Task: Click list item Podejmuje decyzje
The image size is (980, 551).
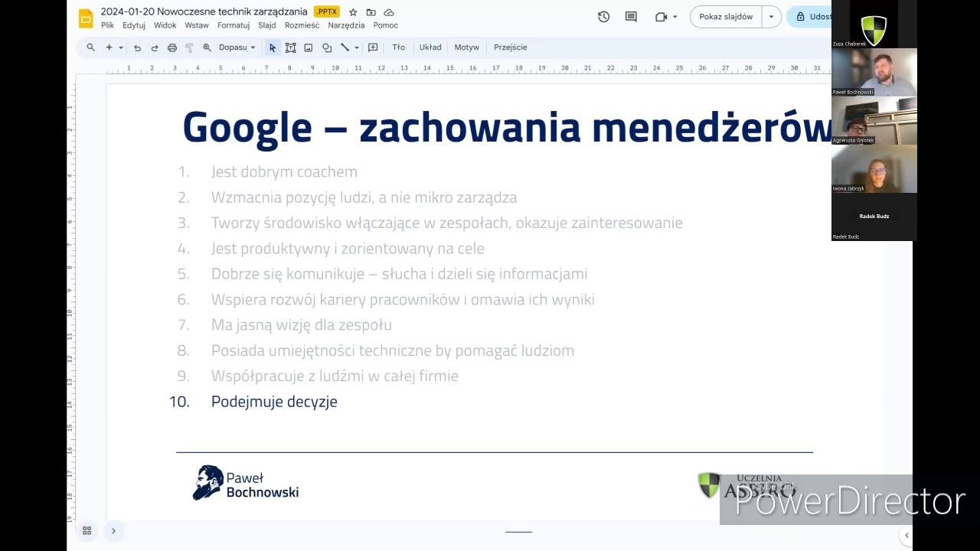Action: pyautogui.click(x=274, y=402)
